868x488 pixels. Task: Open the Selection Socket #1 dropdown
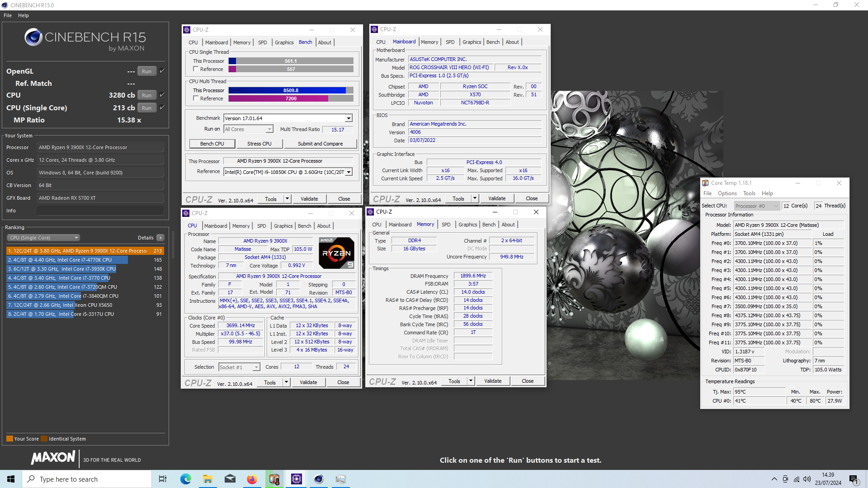256,367
